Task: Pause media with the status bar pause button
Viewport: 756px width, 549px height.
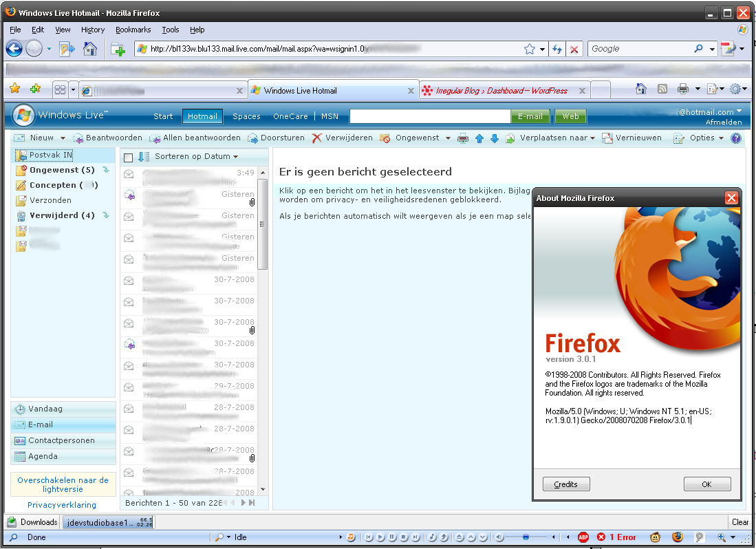Action: coord(392,537)
